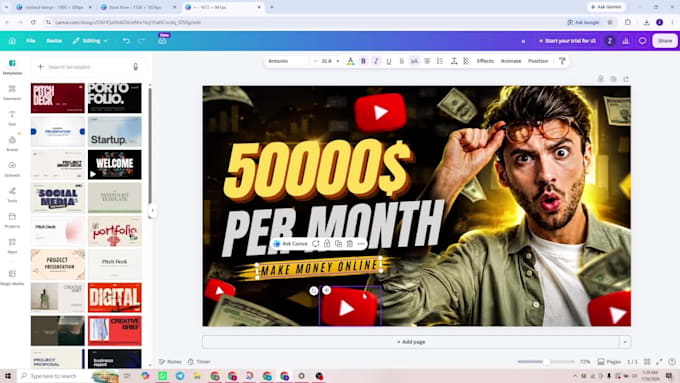This screenshot has width=680, height=383.
Task: Open the Notes panel
Action: point(170,362)
